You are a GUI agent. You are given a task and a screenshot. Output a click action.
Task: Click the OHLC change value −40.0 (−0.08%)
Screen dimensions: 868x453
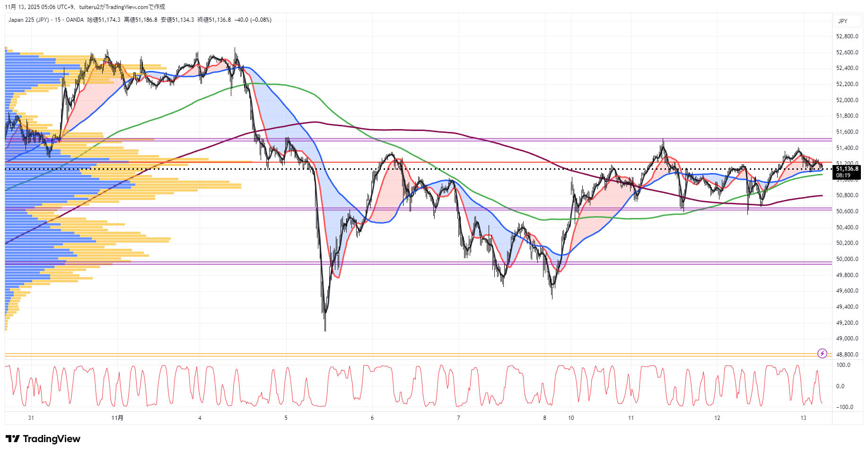point(253,20)
